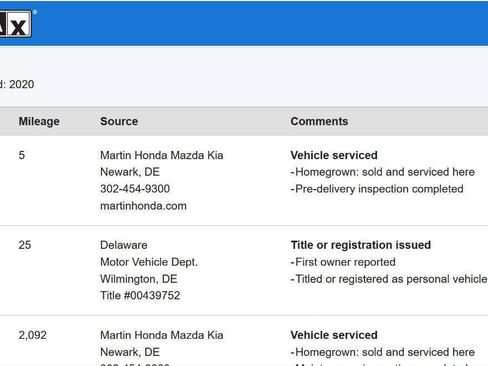Select the Comments column header
This screenshot has width=488, height=366.
[319, 121]
